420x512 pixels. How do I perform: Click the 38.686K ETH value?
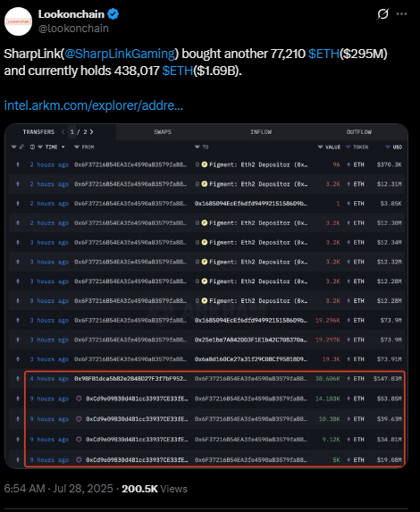click(328, 379)
